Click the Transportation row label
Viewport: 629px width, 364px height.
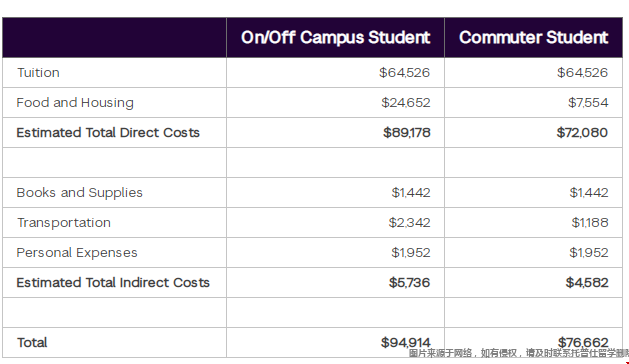[64, 223]
